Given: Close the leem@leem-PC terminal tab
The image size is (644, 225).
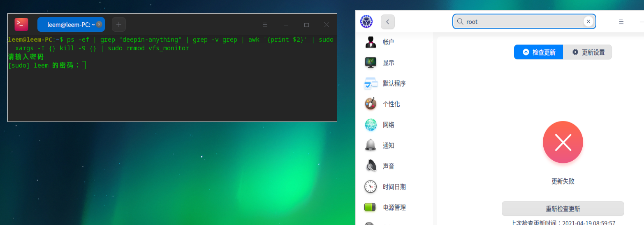Looking at the screenshot, I should point(99,24).
